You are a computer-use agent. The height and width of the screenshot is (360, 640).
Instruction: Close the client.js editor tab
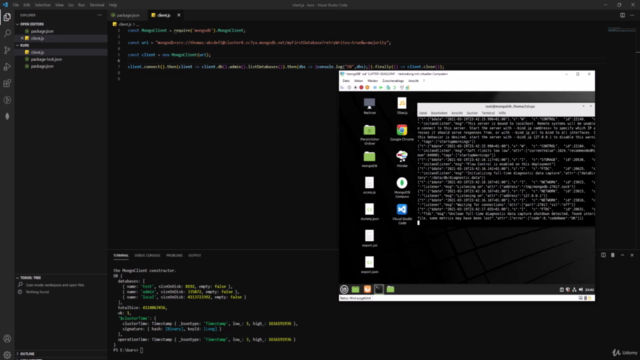pos(178,15)
